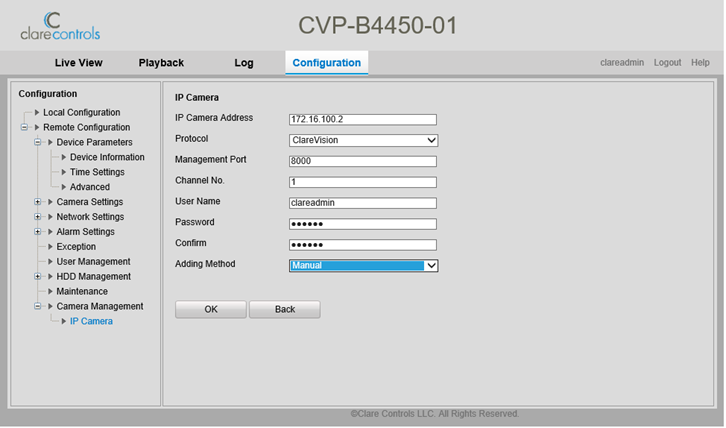This screenshot has height=428, width=726.
Task: Open the Adding Method dropdown
Action: point(363,266)
